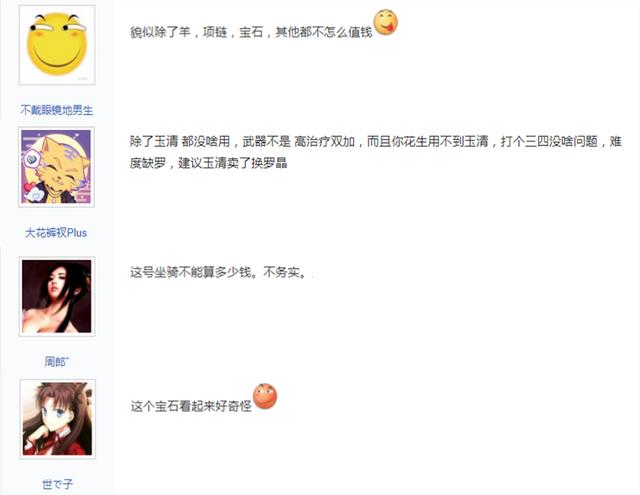Click the orange annoyed emoji after 好奇怪
Image resolution: width=640 pixels, height=495 pixels.
[x=265, y=396]
